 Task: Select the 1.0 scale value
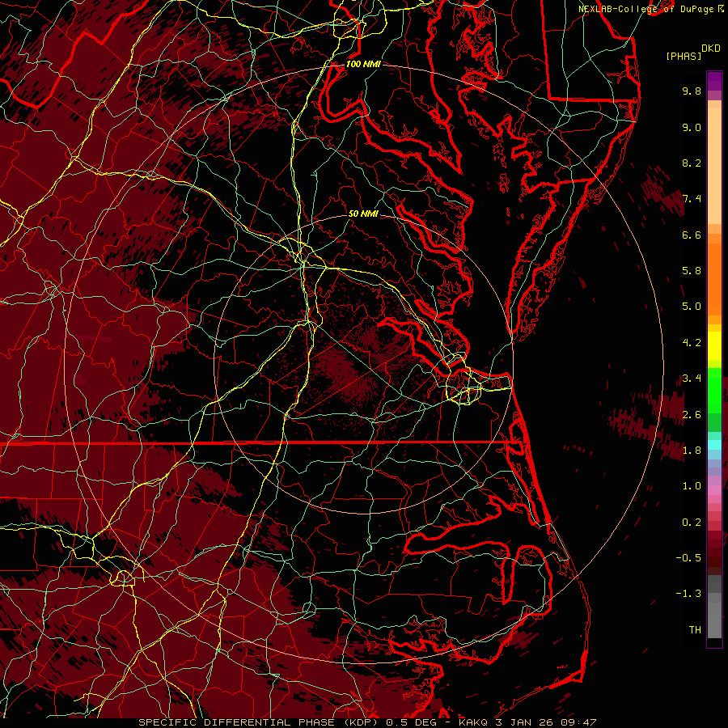click(692, 486)
